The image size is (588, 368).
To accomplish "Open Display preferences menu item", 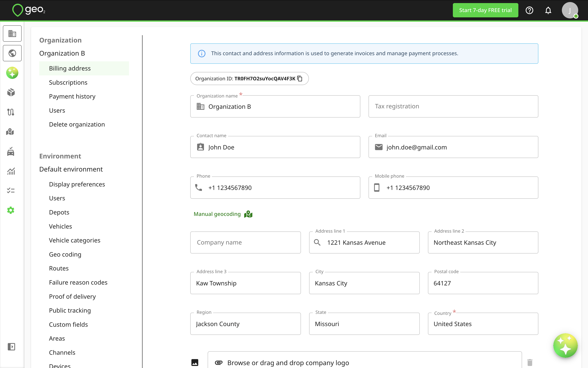I will (77, 184).
